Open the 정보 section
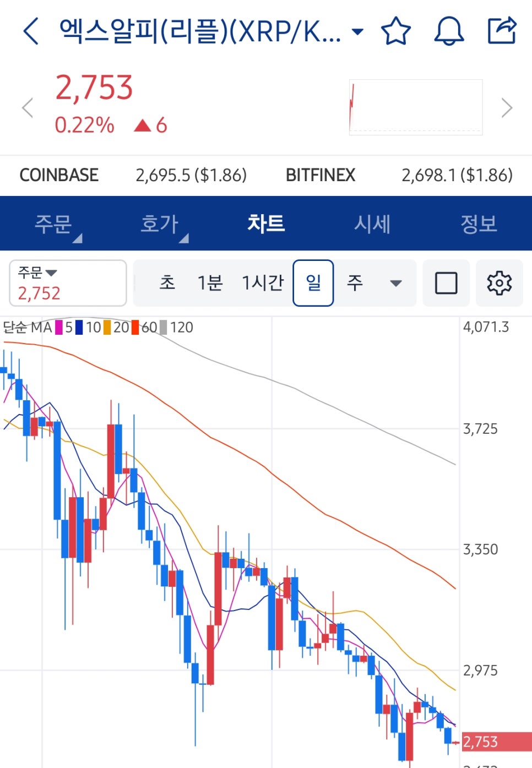 [x=480, y=224]
